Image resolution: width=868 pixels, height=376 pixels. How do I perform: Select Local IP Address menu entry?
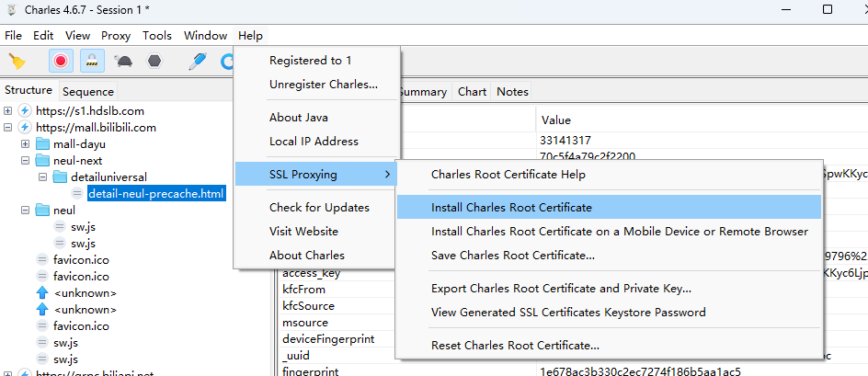tap(316, 142)
